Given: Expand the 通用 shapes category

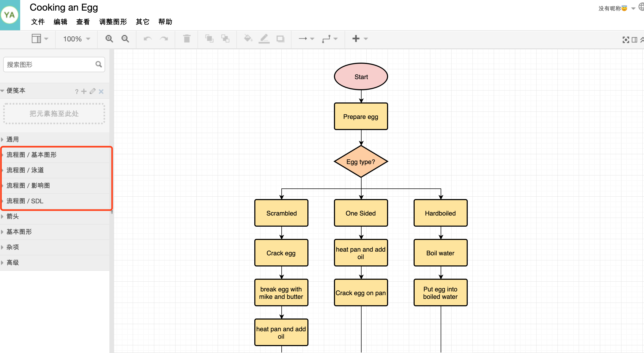Looking at the screenshot, I should pyautogui.click(x=13, y=139).
